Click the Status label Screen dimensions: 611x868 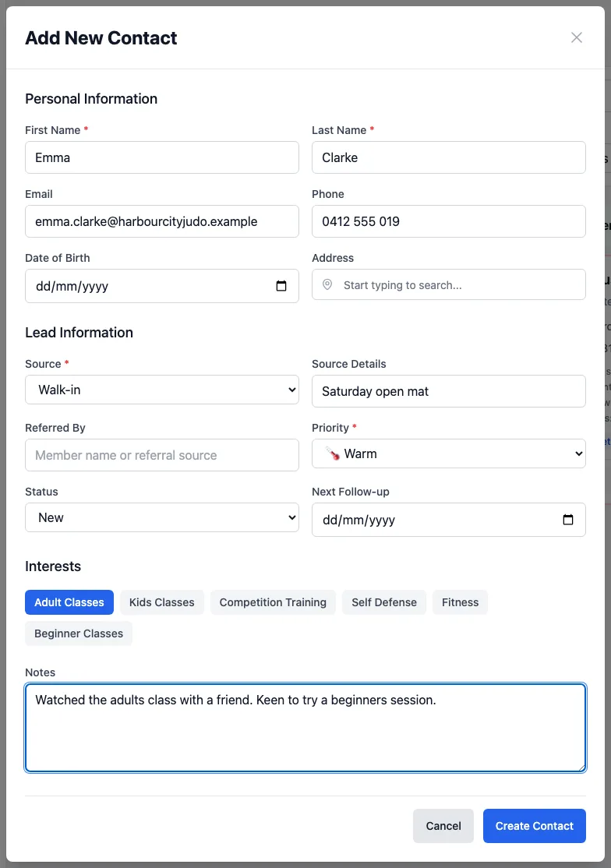click(x=41, y=492)
